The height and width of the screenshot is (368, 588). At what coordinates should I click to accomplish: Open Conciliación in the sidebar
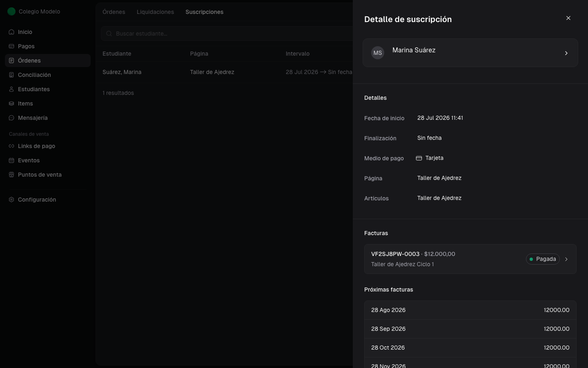(x=48, y=75)
